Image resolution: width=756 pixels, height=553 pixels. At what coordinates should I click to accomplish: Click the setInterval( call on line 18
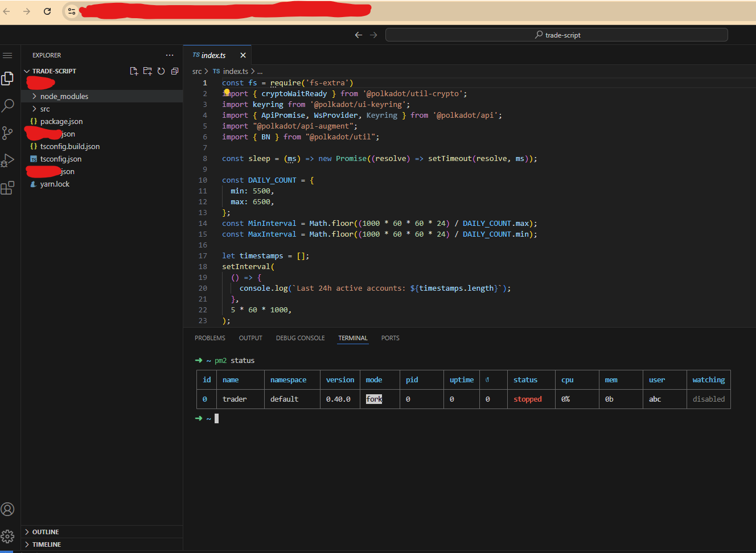click(x=248, y=266)
